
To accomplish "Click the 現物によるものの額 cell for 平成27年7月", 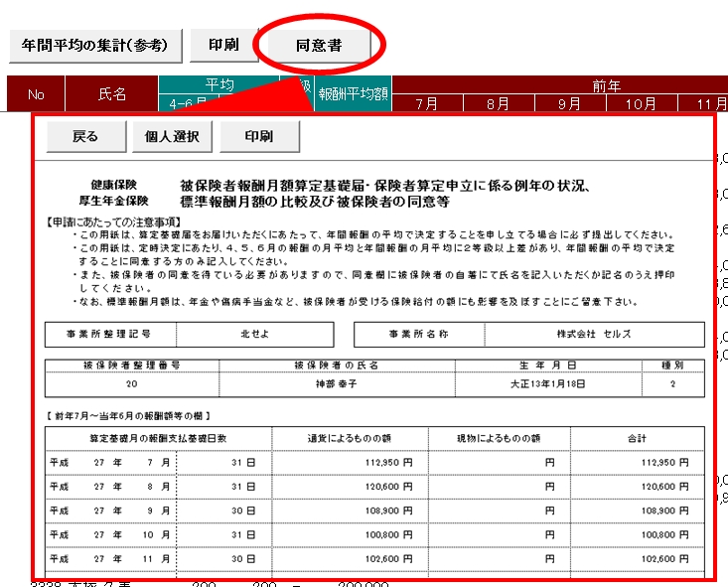I will 500,463.
